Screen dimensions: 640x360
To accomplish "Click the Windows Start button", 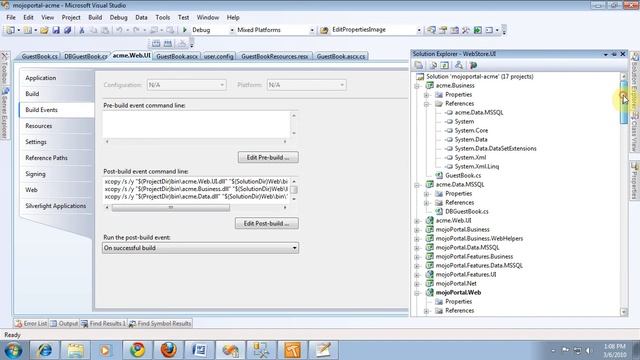I will pyautogui.click(x=13, y=350).
